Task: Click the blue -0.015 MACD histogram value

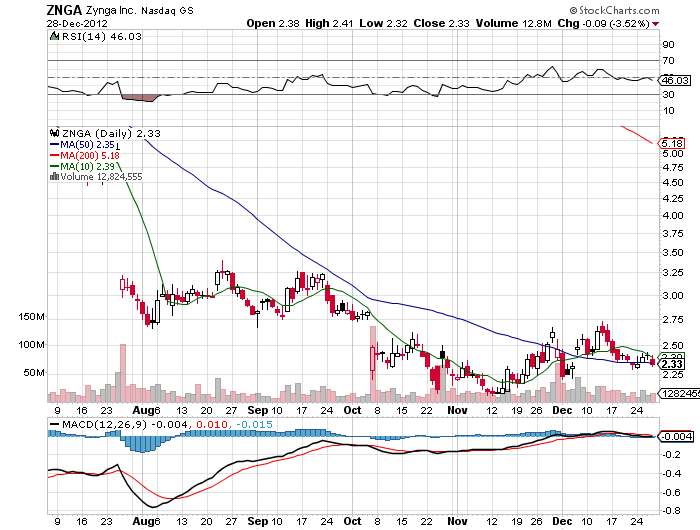Action: pyautogui.click(x=254, y=424)
